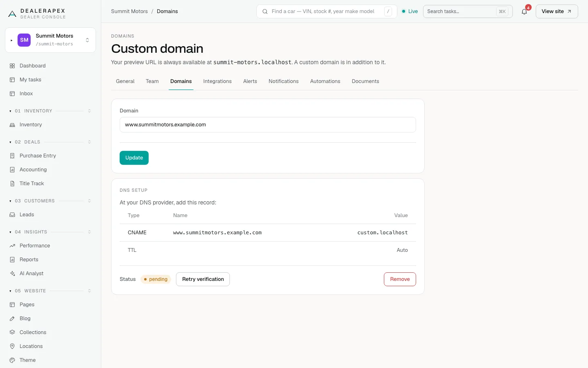The height and width of the screenshot is (368, 588).
Task: Open the Dashboard sidebar link
Action: point(51,66)
